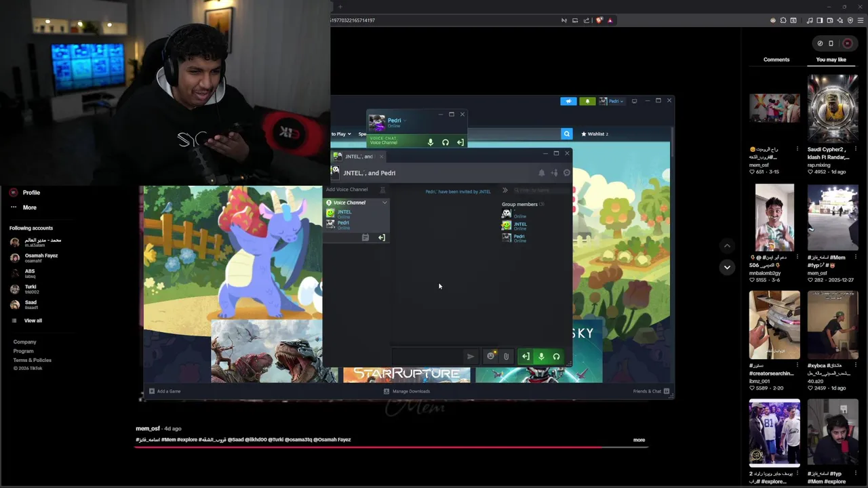Send chat message arrow button
868x488 pixels.
click(471, 357)
